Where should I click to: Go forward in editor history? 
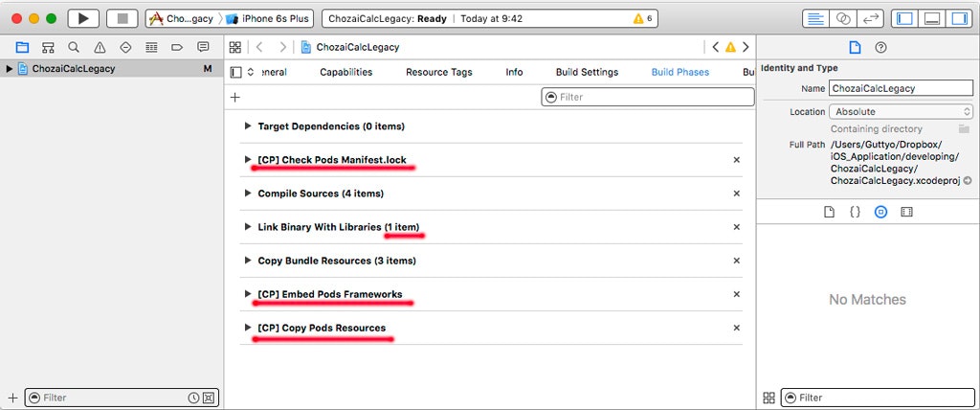pyautogui.click(x=282, y=47)
